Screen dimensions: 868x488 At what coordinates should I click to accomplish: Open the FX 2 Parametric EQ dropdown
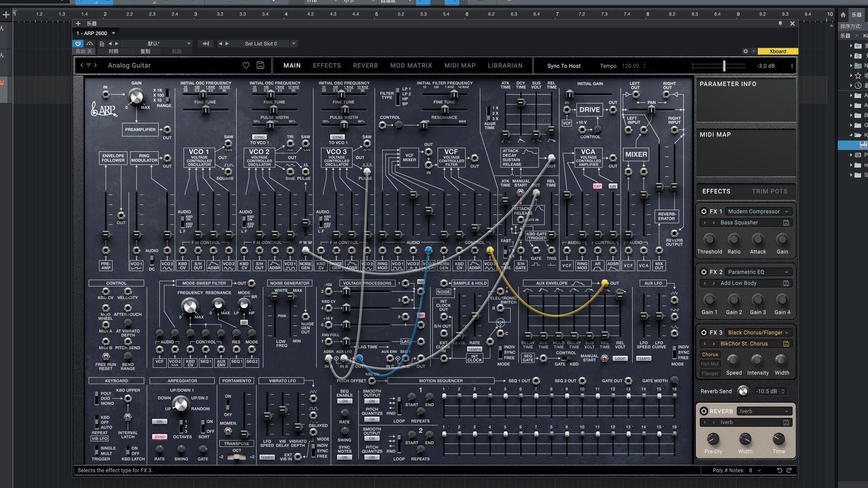click(x=758, y=272)
